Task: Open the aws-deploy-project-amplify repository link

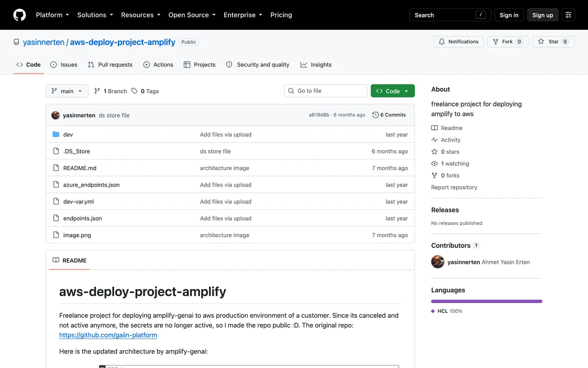Action: [x=123, y=42]
